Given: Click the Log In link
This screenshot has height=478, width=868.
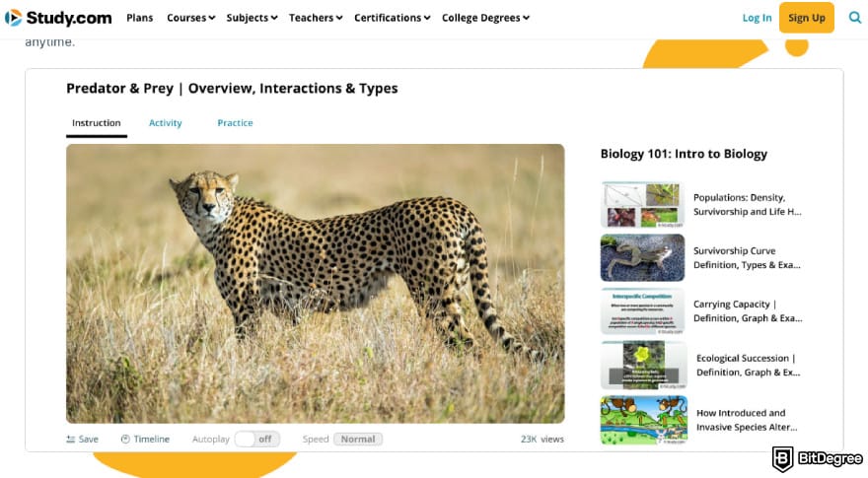Looking at the screenshot, I should pyautogui.click(x=757, y=18).
